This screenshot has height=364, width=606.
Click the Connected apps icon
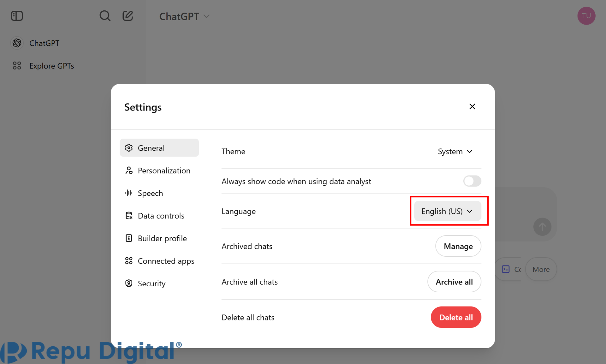(128, 260)
